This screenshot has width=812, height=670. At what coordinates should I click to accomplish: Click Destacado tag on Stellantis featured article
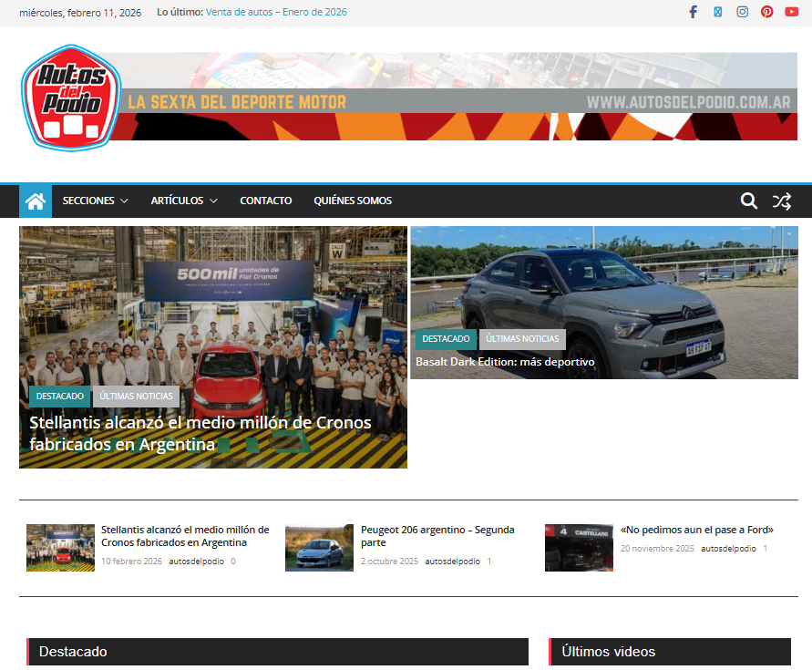[60, 397]
